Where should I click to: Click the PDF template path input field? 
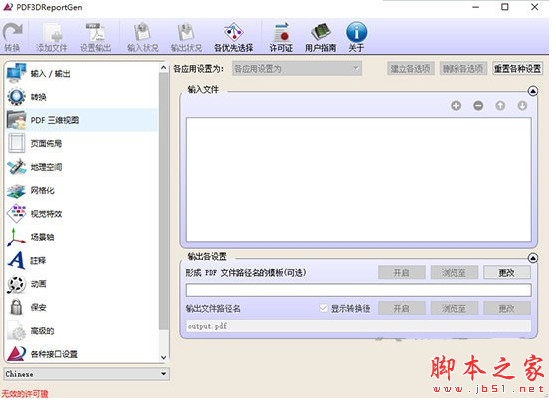pyautogui.click(x=358, y=290)
